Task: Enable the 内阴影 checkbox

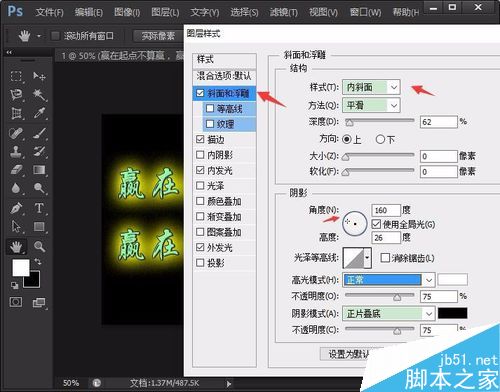Action: [x=200, y=155]
